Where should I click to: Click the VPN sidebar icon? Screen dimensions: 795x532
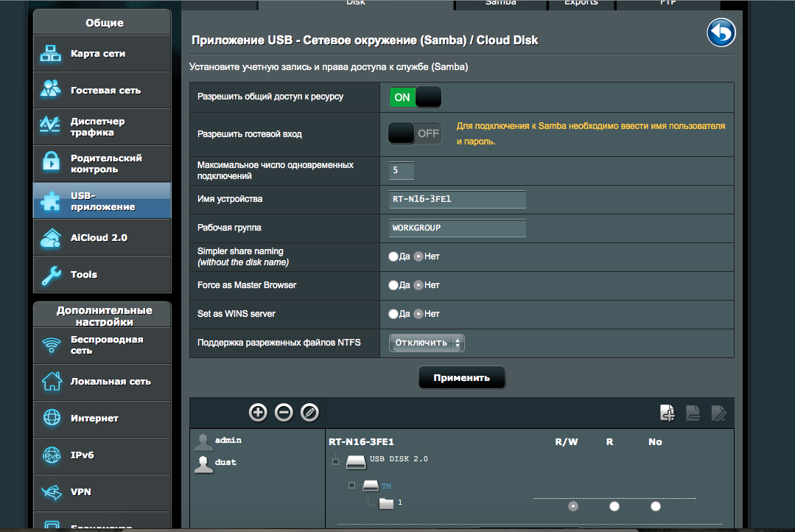[51, 492]
